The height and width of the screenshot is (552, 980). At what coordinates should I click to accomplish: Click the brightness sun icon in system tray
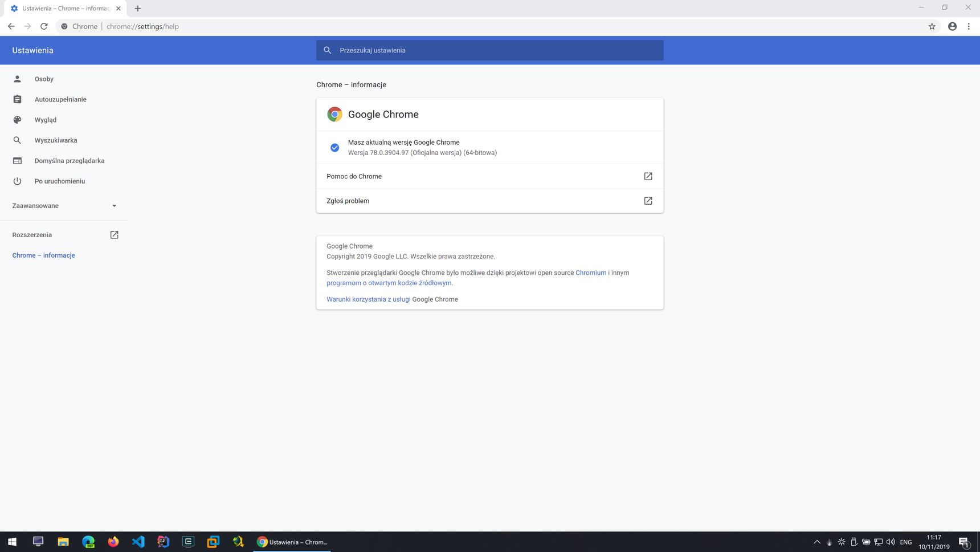(x=842, y=542)
